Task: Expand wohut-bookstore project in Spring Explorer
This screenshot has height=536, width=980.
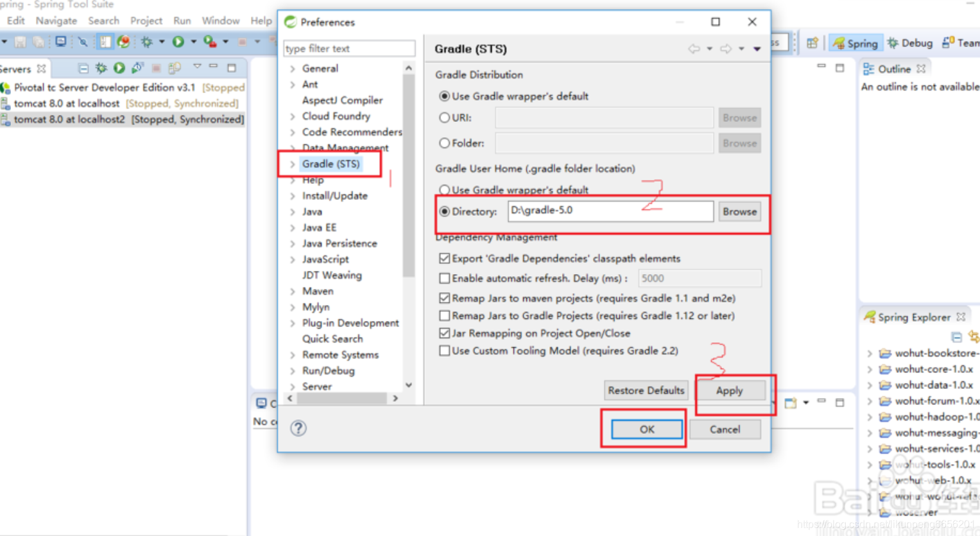Action: 870,354
